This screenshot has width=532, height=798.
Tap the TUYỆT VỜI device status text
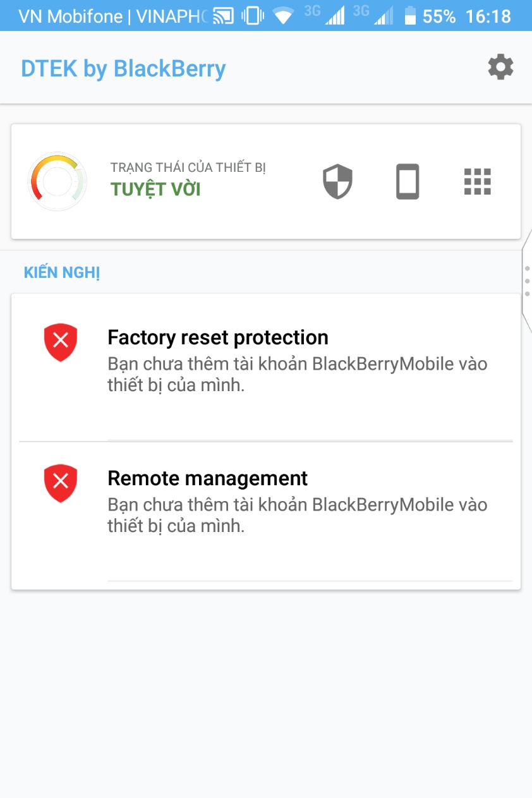pos(155,189)
